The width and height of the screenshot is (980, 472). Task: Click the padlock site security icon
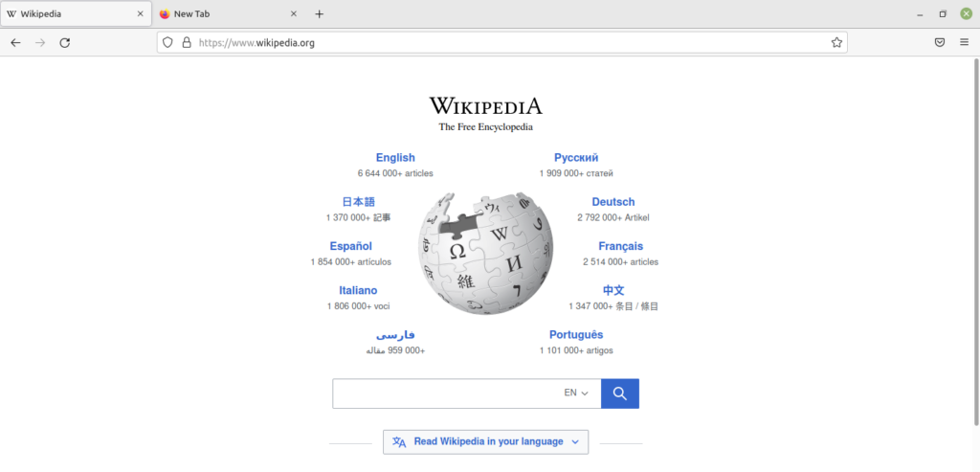click(x=187, y=42)
